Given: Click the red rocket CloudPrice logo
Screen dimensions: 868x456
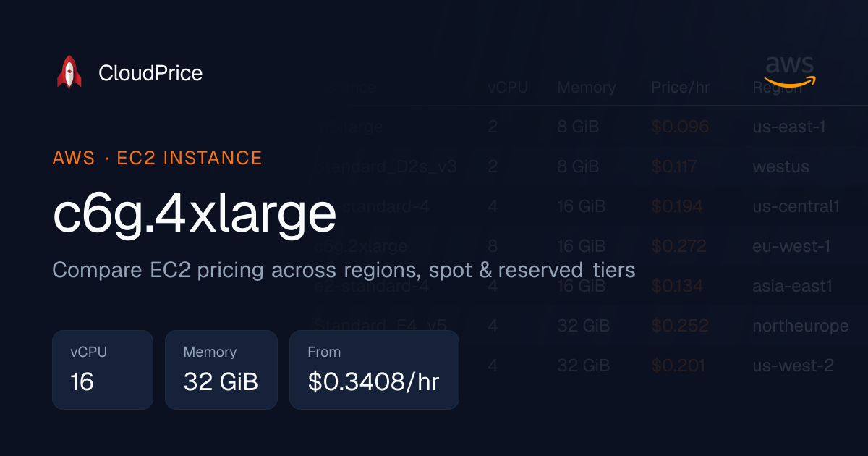Looking at the screenshot, I should [x=69, y=72].
